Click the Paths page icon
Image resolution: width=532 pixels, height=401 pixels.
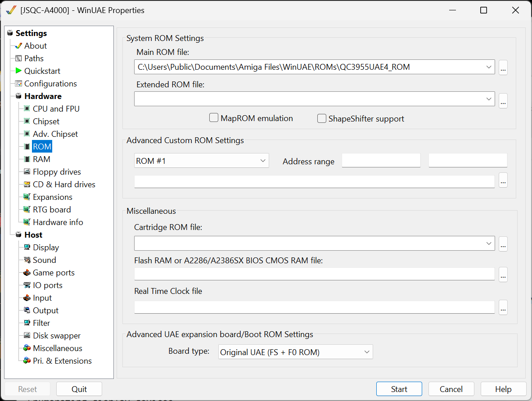coord(18,59)
